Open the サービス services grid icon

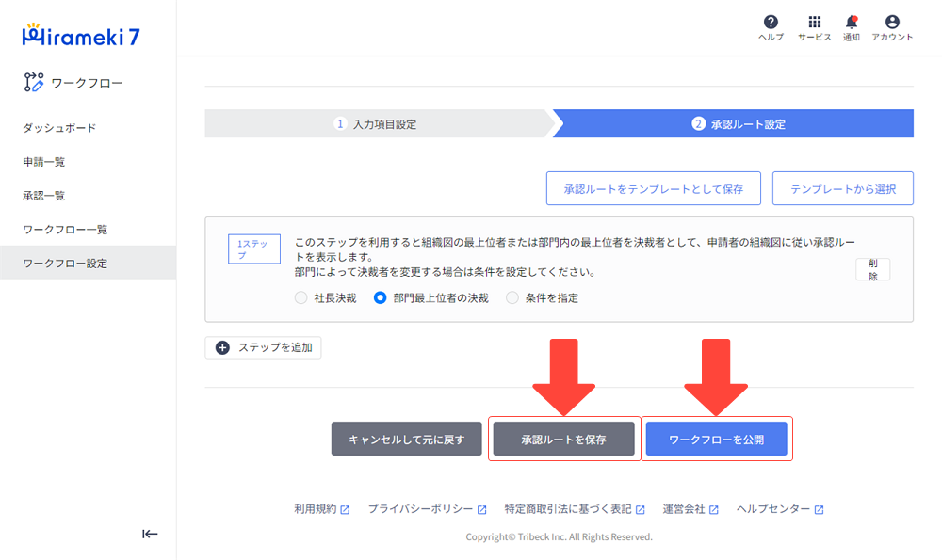point(813,24)
